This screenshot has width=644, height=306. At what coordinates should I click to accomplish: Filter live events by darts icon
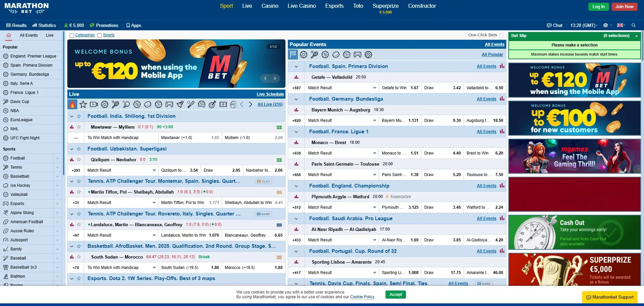[x=212, y=104]
